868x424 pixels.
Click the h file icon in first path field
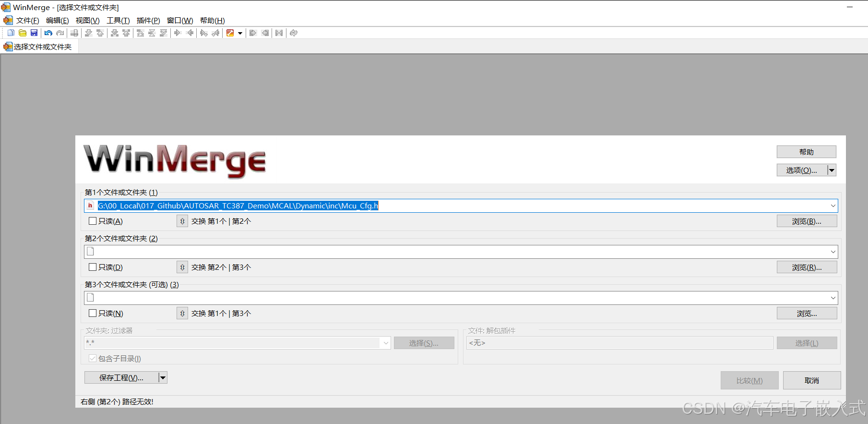(x=90, y=206)
